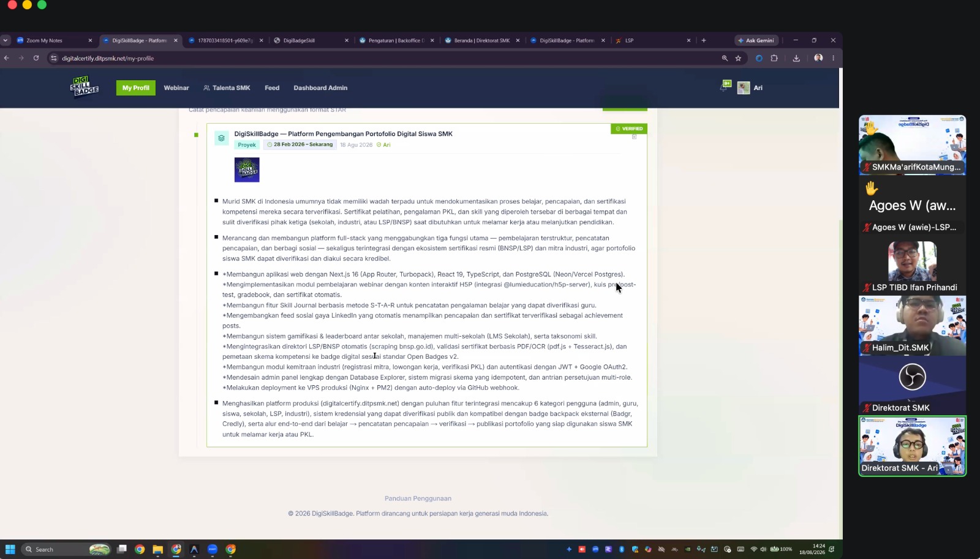Screen dimensions: 980x559
Task: Click the Ask Gemini button
Action: pos(756,40)
